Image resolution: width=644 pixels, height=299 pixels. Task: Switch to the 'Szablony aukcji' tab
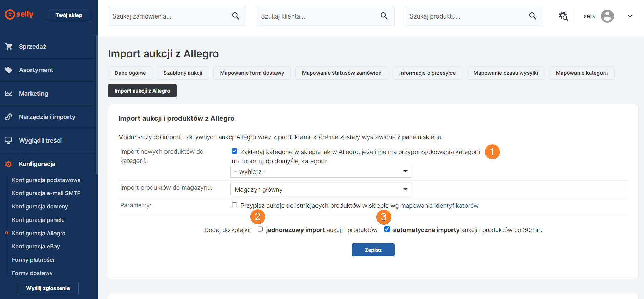pyautogui.click(x=183, y=73)
